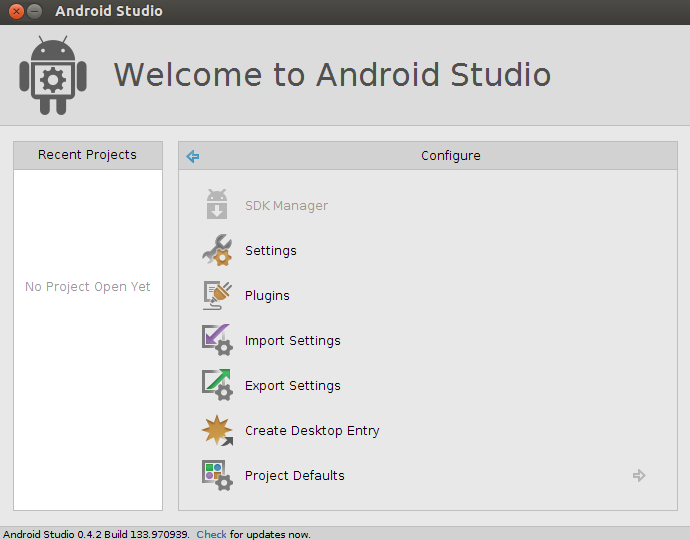Open the Project Defaults label
The height and width of the screenshot is (540, 690).
point(294,475)
